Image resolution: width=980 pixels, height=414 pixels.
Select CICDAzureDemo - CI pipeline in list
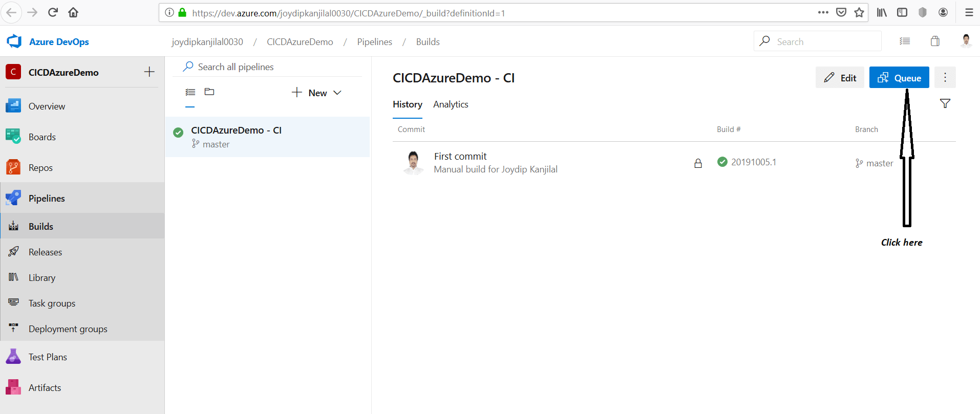point(267,137)
